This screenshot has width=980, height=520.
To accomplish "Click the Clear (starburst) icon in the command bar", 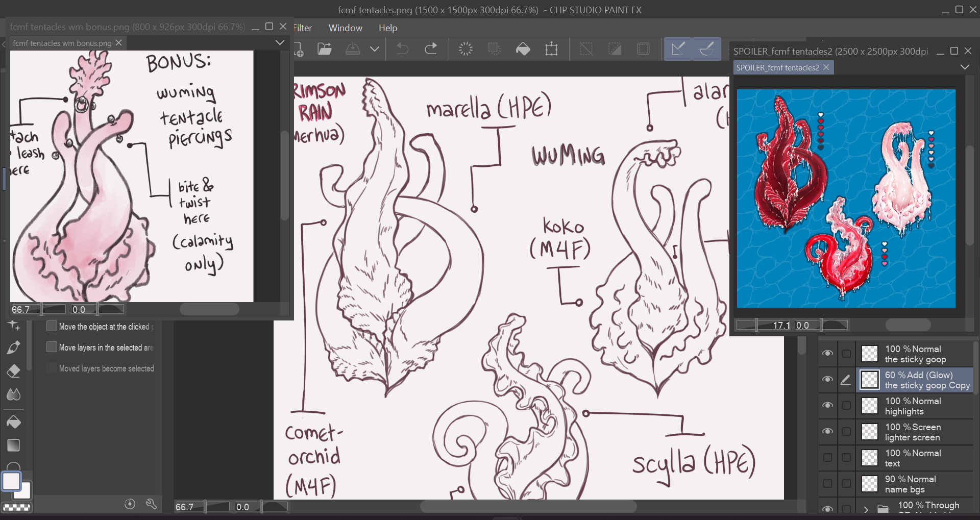I will (465, 49).
